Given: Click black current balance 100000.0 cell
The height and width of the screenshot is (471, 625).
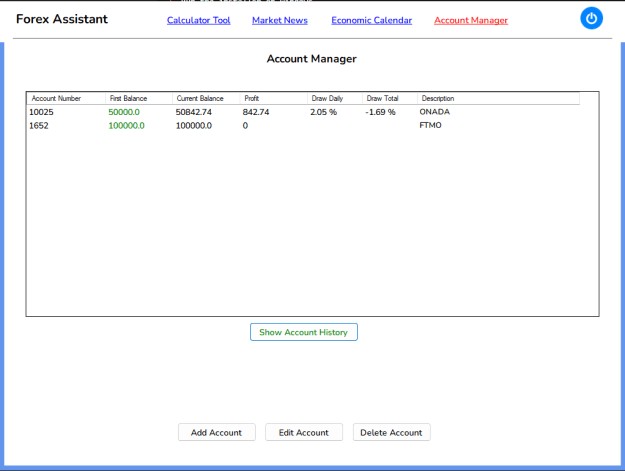Looking at the screenshot, I should tap(194, 126).
